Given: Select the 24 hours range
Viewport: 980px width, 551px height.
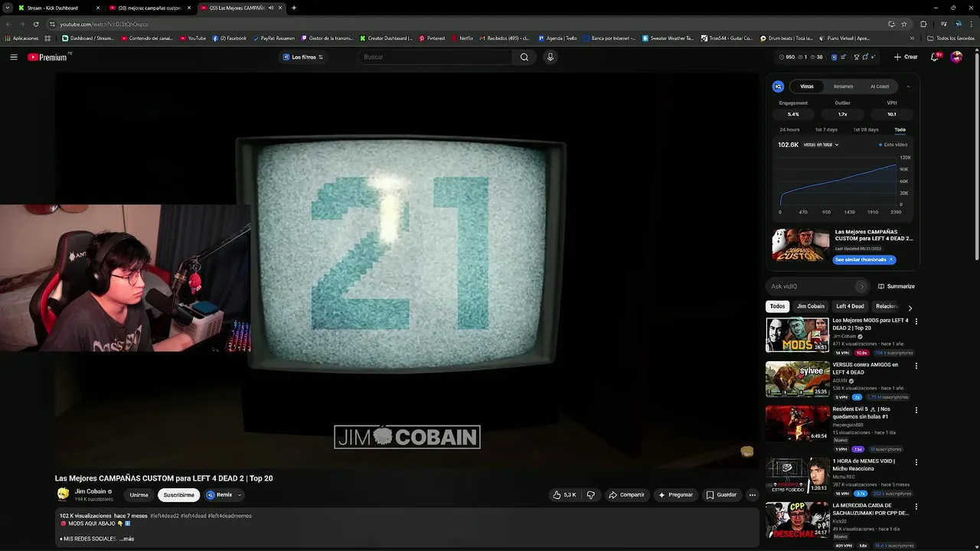Looking at the screenshot, I should tap(789, 130).
